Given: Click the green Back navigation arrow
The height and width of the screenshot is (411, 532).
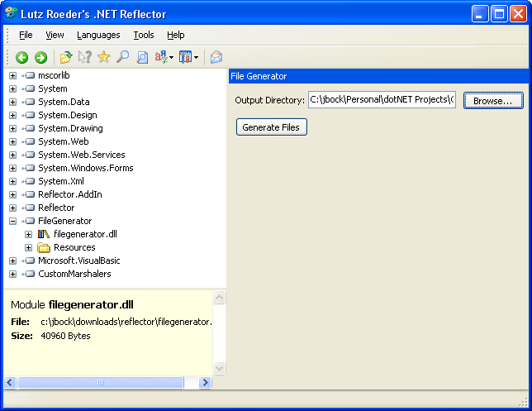Looking at the screenshot, I should (22, 57).
